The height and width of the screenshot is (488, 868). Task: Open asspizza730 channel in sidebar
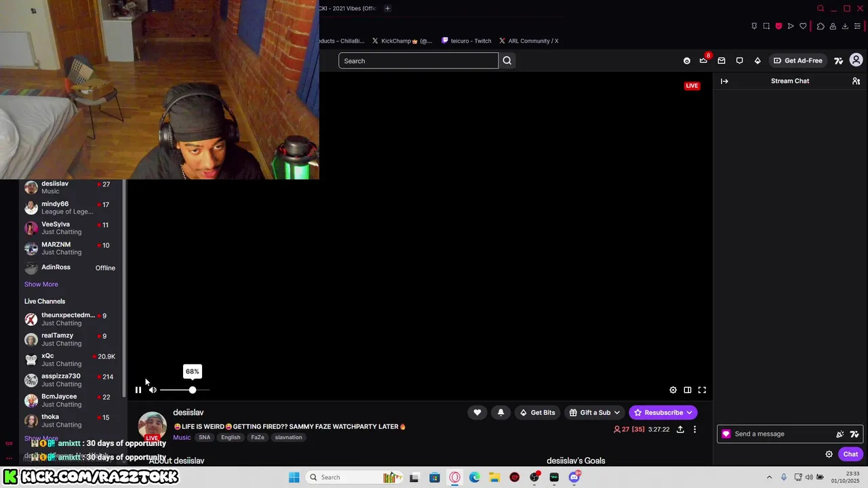[x=70, y=380]
